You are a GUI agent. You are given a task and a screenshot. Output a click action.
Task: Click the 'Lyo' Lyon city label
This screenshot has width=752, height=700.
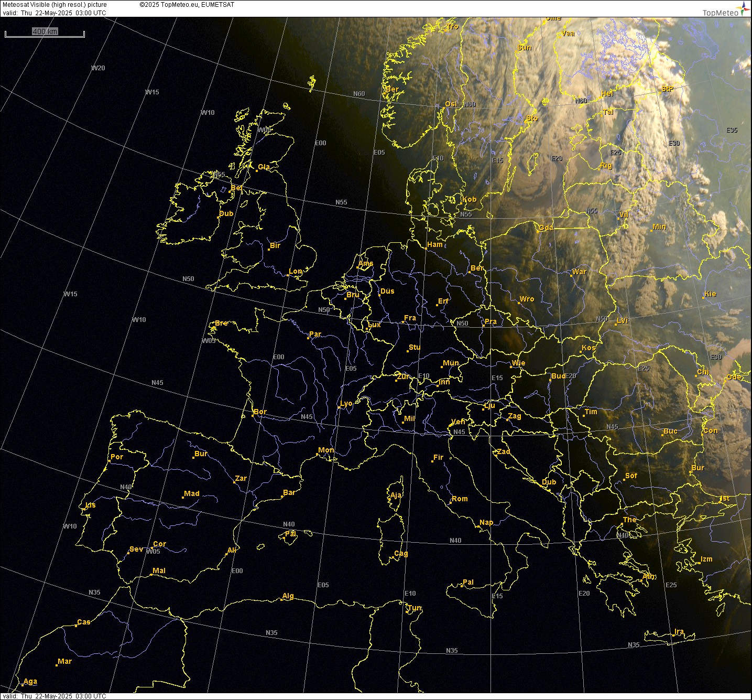[x=346, y=403]
